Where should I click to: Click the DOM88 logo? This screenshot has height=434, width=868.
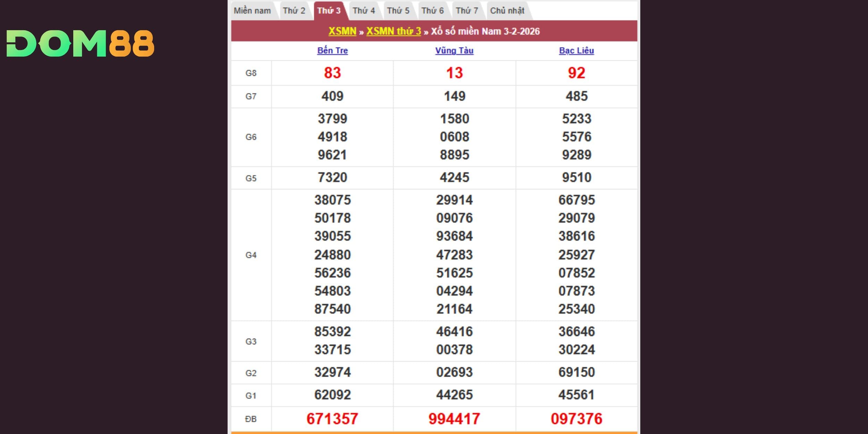tap(80, 43)
